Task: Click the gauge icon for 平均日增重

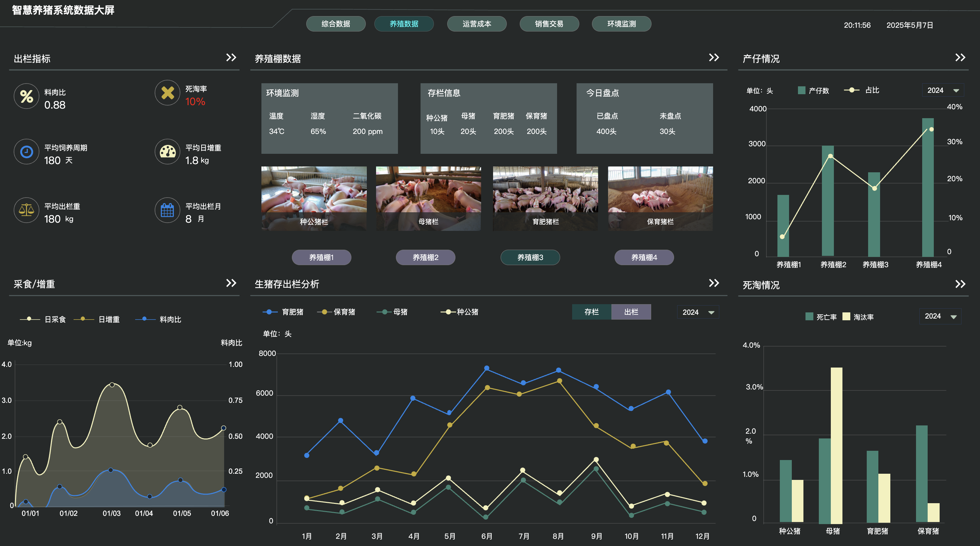Action: [x=167, y=152]
